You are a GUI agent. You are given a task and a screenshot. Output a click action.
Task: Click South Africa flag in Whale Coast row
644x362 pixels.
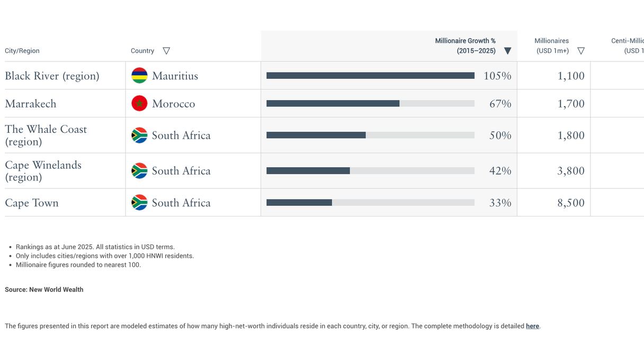coord(139,135)
